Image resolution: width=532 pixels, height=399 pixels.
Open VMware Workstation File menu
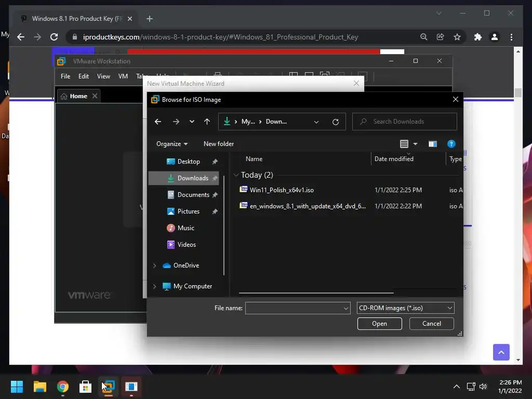[65, 76]
